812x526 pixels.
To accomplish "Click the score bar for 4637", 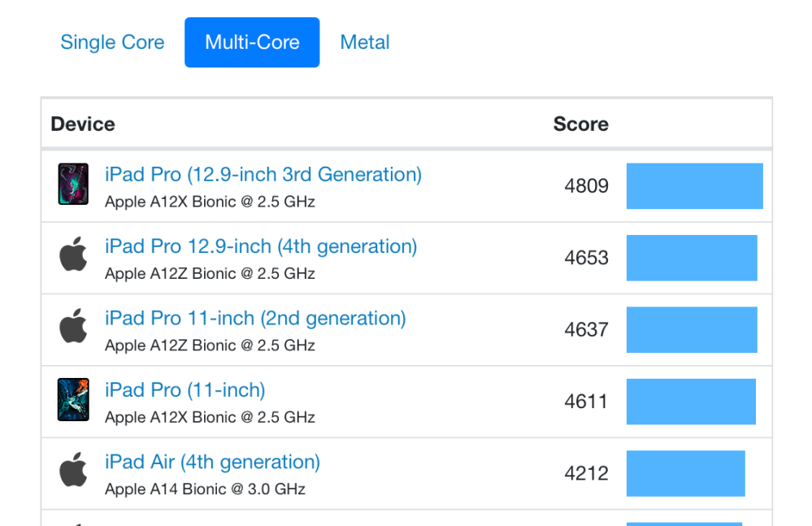I will click(692, 330).
